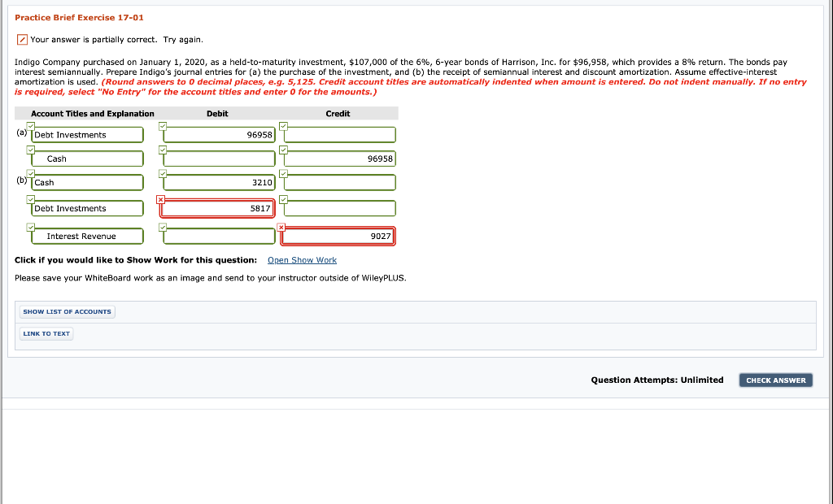
Task: Select the Debt Investments account title field
Action: [x=87, y=135]
